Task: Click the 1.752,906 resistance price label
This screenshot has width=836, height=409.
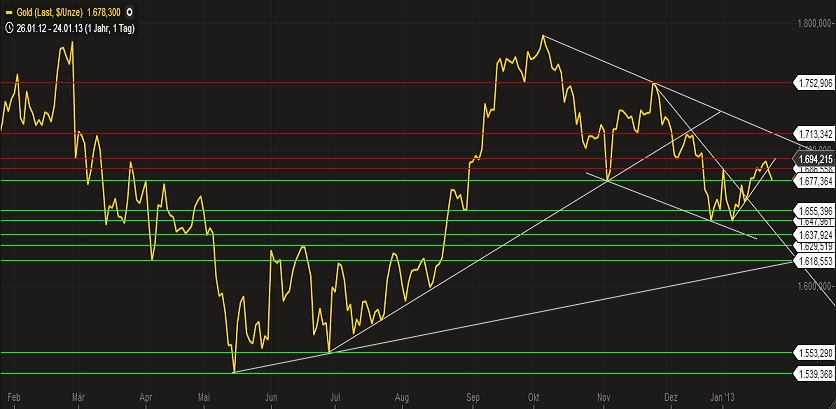Action: coord(814,82)
